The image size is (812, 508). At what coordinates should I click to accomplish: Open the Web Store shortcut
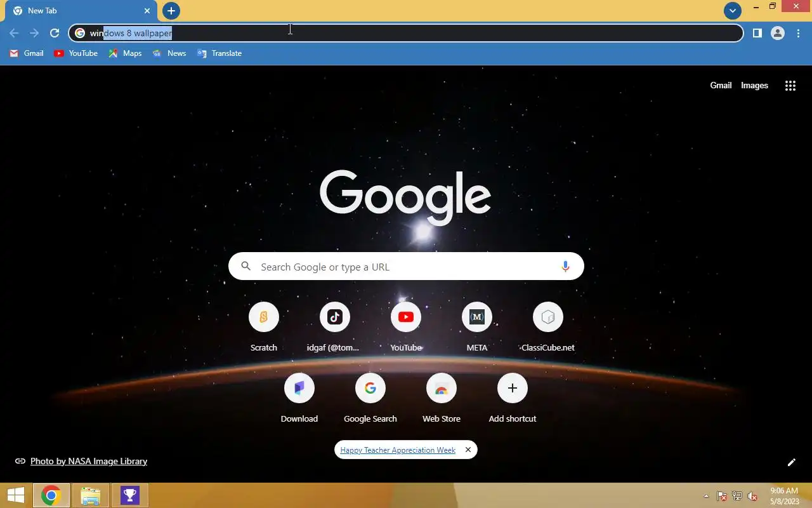click(x=442, y=398)
